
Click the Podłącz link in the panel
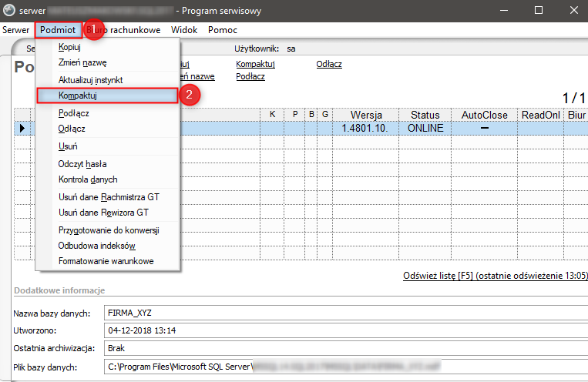(x=250, y=76)
